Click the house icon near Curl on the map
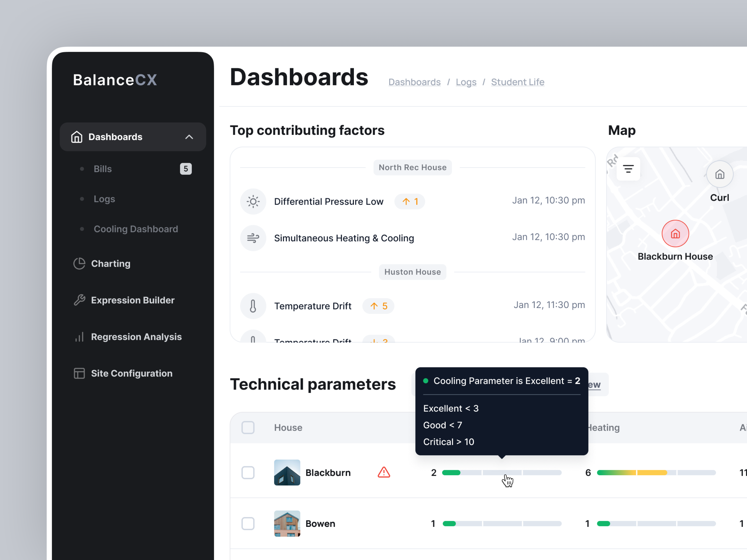Viewport: 747px width, 560px height. tap(720, 174)
